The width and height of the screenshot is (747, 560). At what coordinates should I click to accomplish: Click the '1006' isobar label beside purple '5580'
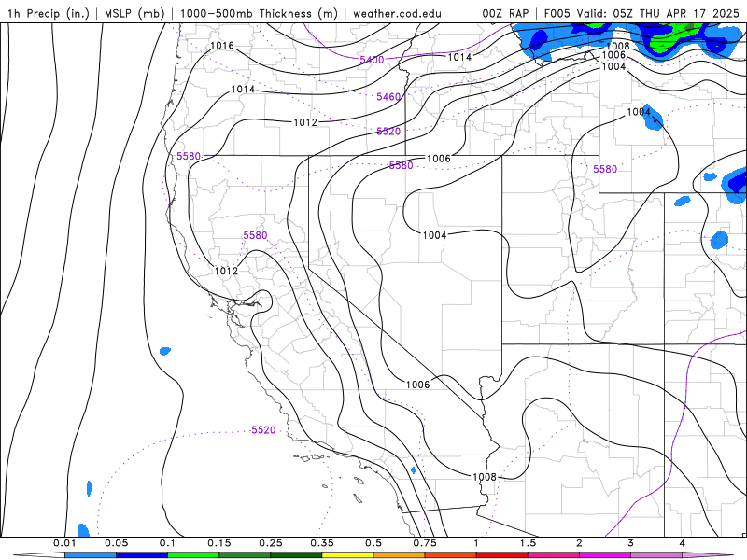438,159
